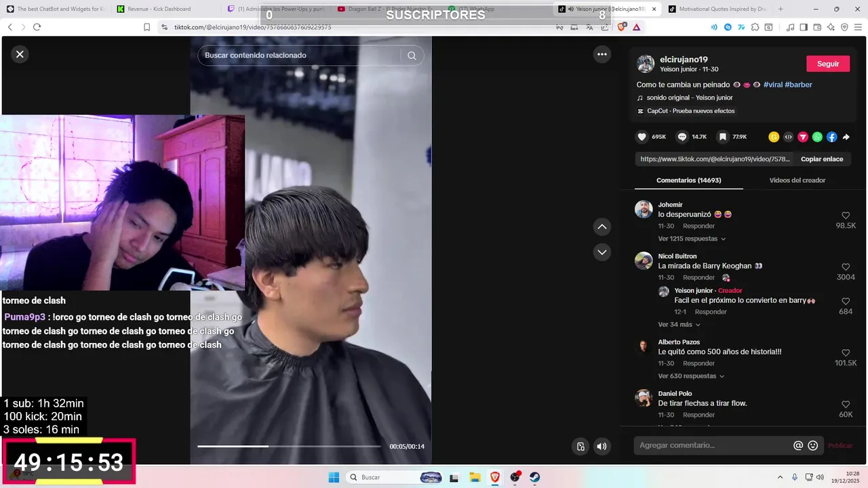Like Johemir's comment
The height and width of the screenshot is (488, 868).
(846, 216)
